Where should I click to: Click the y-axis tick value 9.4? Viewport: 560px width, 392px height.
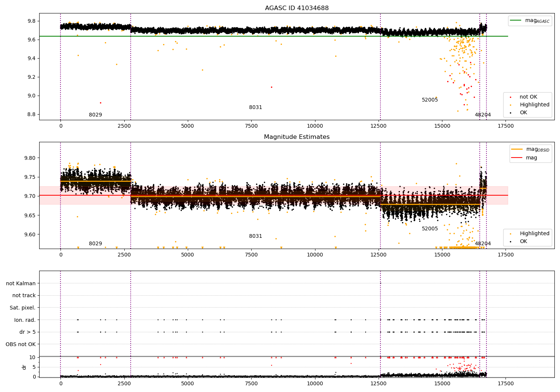[31, 59]
